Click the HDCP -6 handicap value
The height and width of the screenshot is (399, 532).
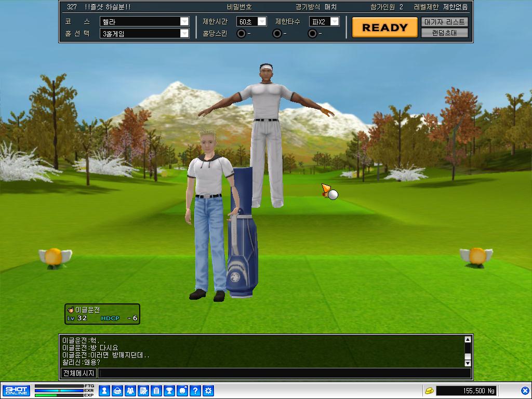coord(119,318)
